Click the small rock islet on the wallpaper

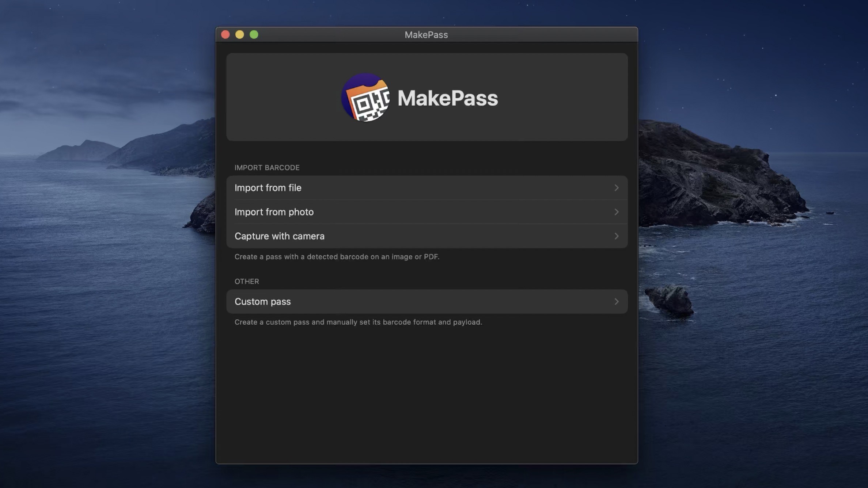click(x=671, y=300)
